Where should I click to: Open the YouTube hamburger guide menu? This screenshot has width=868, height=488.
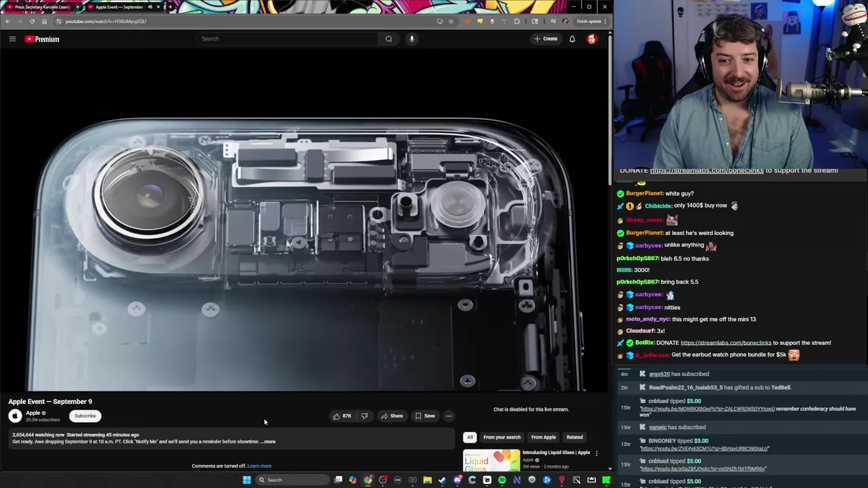point(12,39)
